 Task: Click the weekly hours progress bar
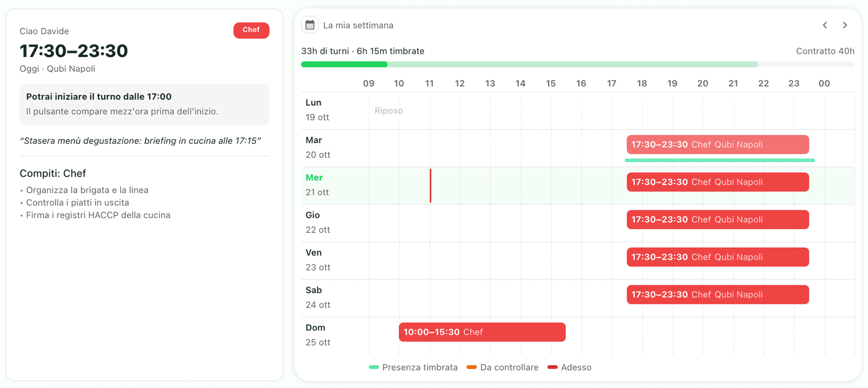578,65
